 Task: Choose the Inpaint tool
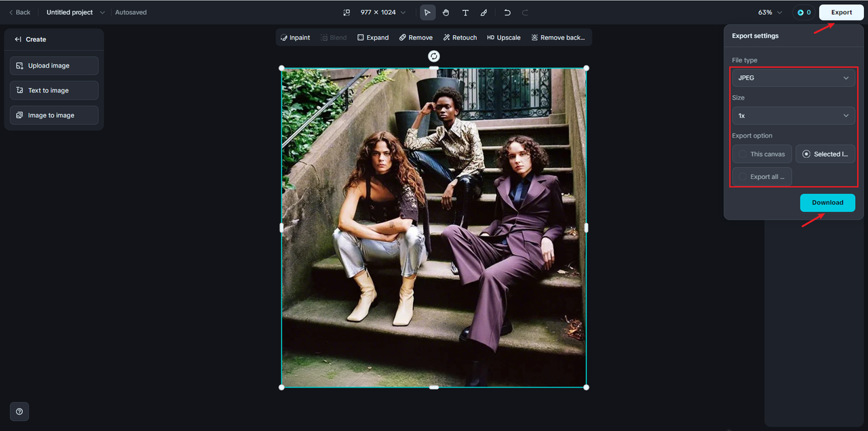[x=295, y=37]
